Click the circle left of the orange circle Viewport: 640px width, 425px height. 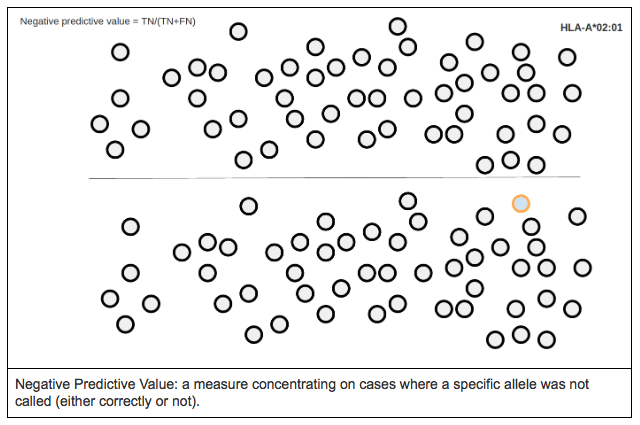(x=485, y=216)
